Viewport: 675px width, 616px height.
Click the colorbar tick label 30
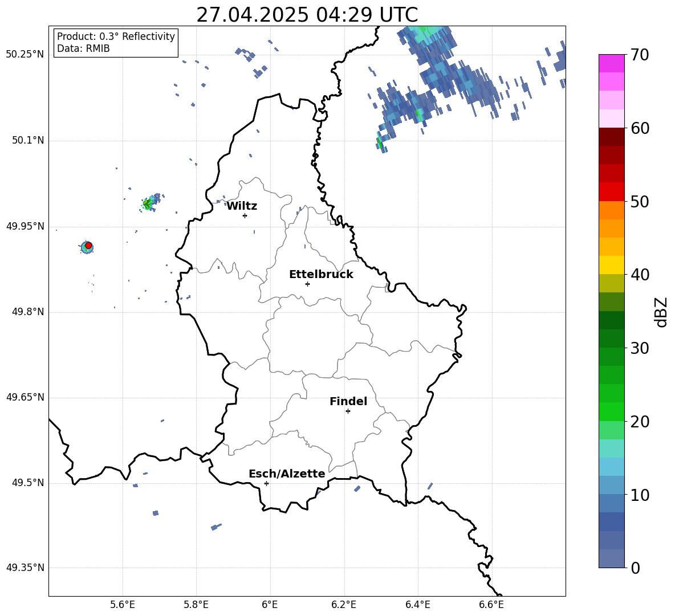pos(640,348)
